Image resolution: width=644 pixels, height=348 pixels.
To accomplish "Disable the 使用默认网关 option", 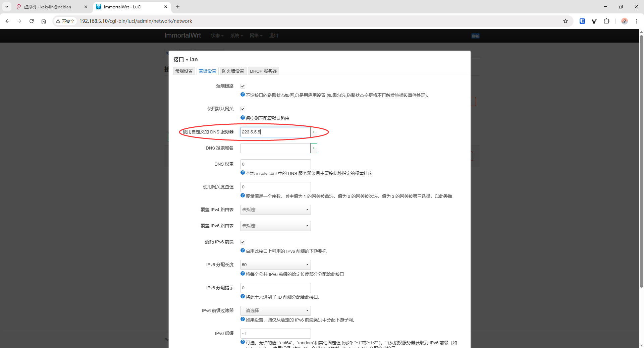I will pyautogui.click(x=243, y=109).
